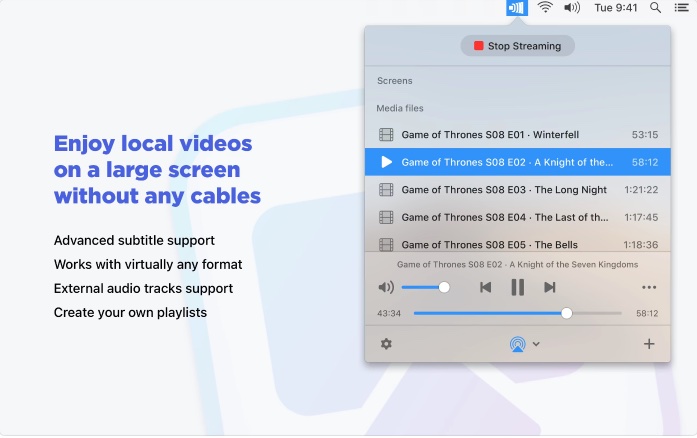Image resolution: width=697 pixels, height=438 pixels.
Task: Skip to the previous track
Action: 485,288
